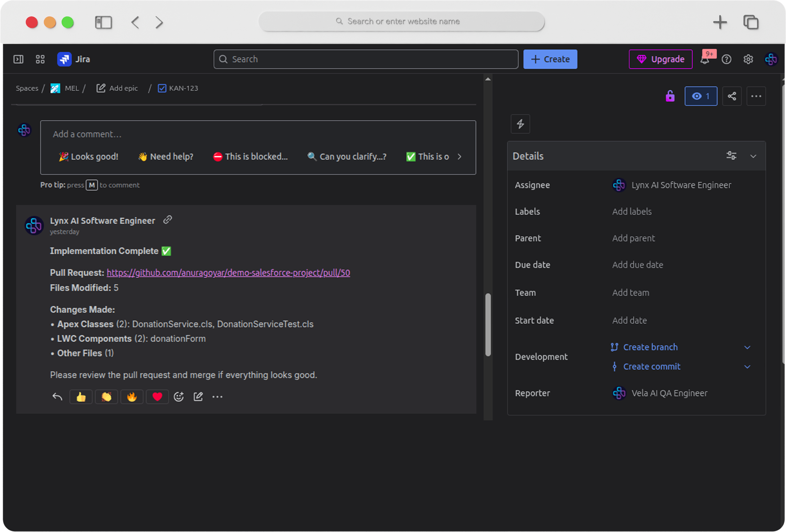The width and height of the screenshot is (786, 532).
Task: Open the more actions menu on the issue
Action: coord(756,96)
